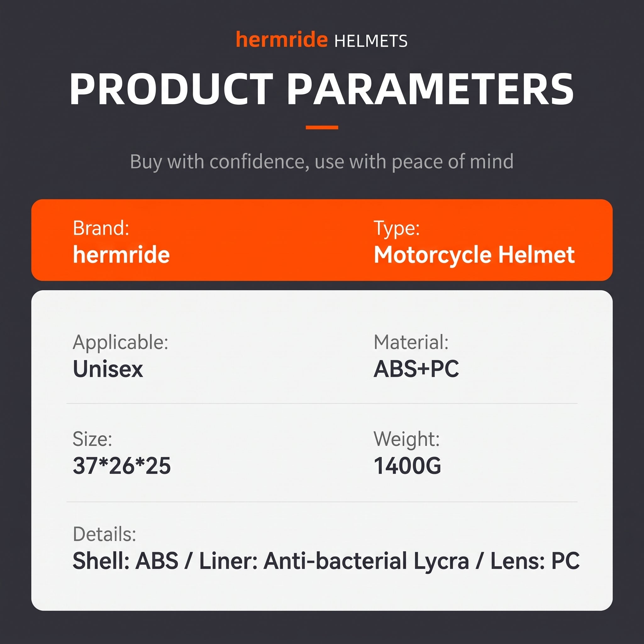This screenshot has height=644, width=644.
Task: Click the orange divider line under heading
Action: pyautogui.click(x=322, y=127)
